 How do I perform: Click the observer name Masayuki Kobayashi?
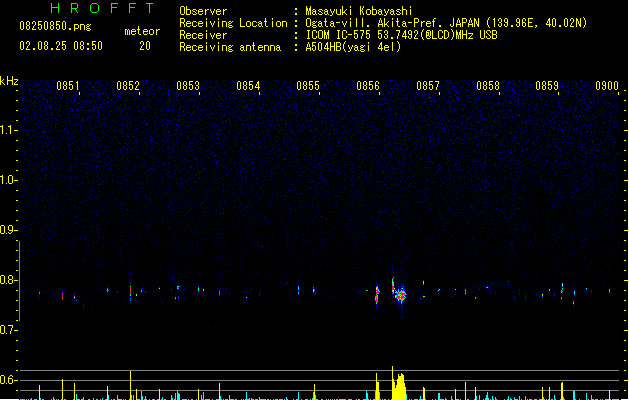tap(359, 11)
